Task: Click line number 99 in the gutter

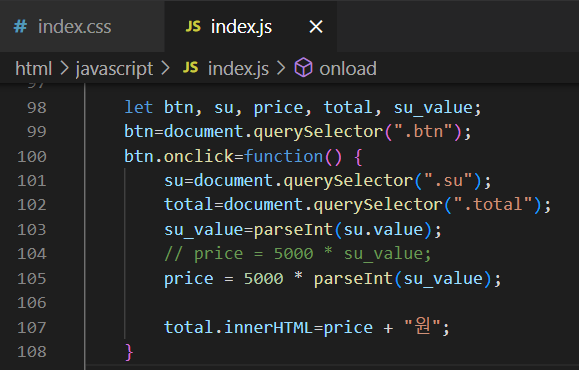Action: point(37,132)
